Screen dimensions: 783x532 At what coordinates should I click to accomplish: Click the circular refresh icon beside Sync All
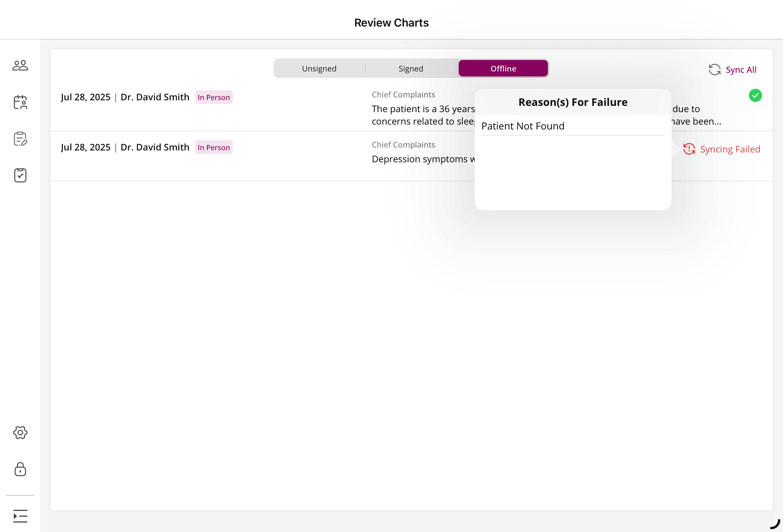pyautogui.click(x=714, y=69)
